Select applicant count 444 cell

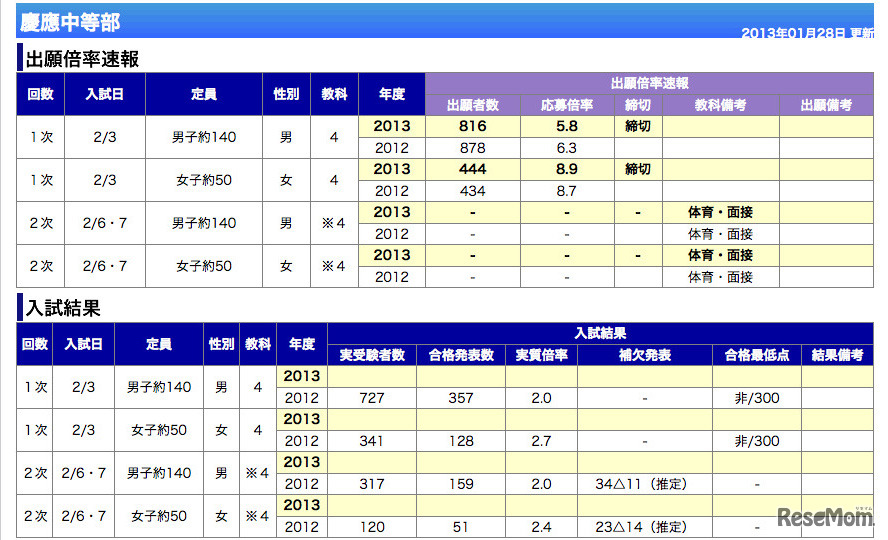(x=472, y=169)
